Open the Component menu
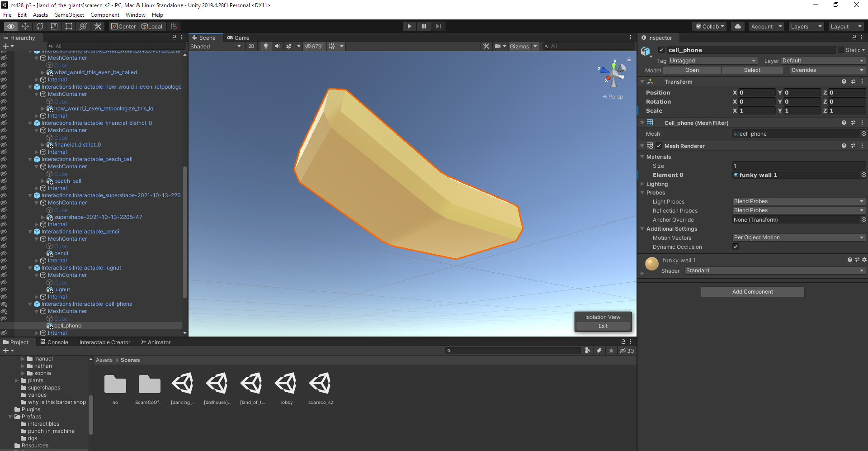The width and height of the screenshot is (868, 451). coord(105,15)
